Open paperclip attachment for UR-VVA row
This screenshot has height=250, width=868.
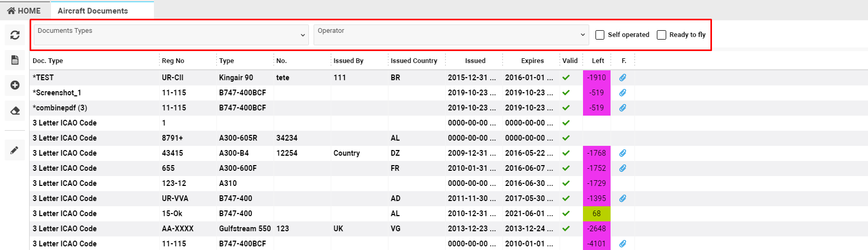tap(623, 198)
